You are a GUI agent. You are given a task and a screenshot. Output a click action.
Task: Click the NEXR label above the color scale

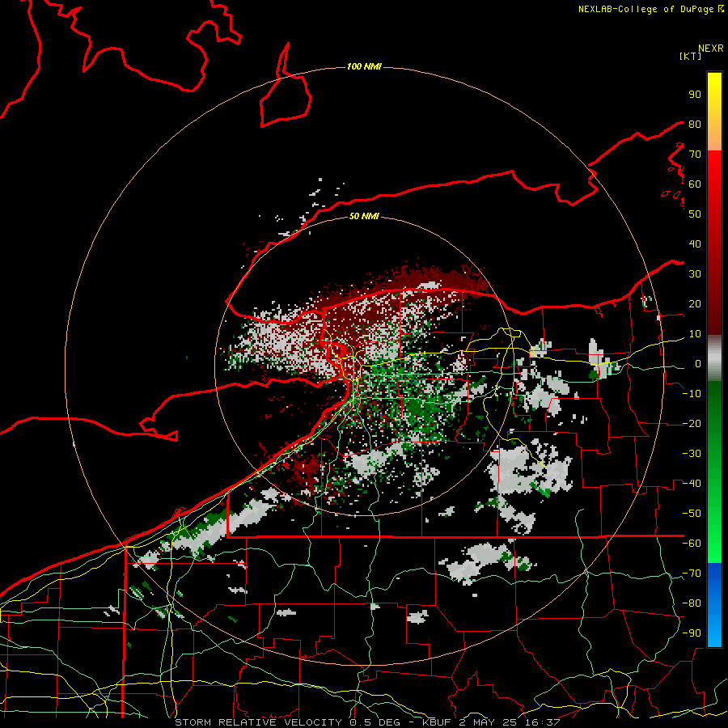[x=710, y=49]
